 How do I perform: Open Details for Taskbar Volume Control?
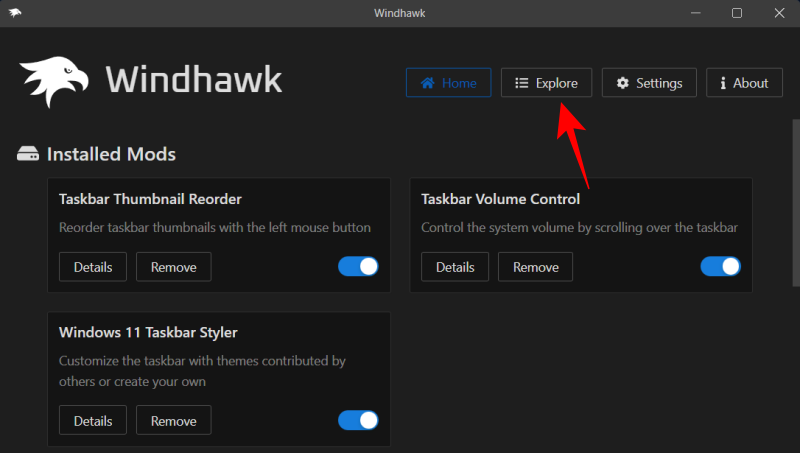455,267
